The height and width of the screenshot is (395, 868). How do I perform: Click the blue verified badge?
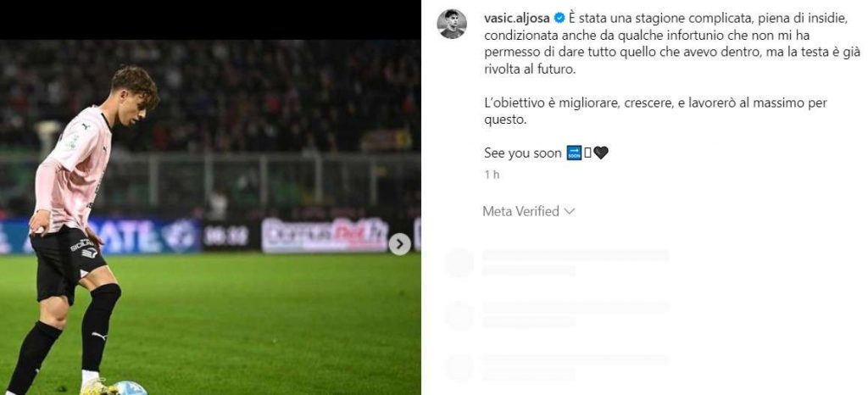point(559,19)
